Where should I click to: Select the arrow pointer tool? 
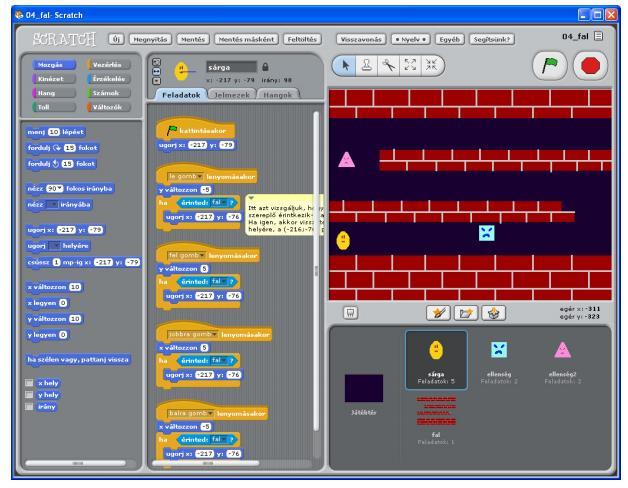tap(346, 65)
